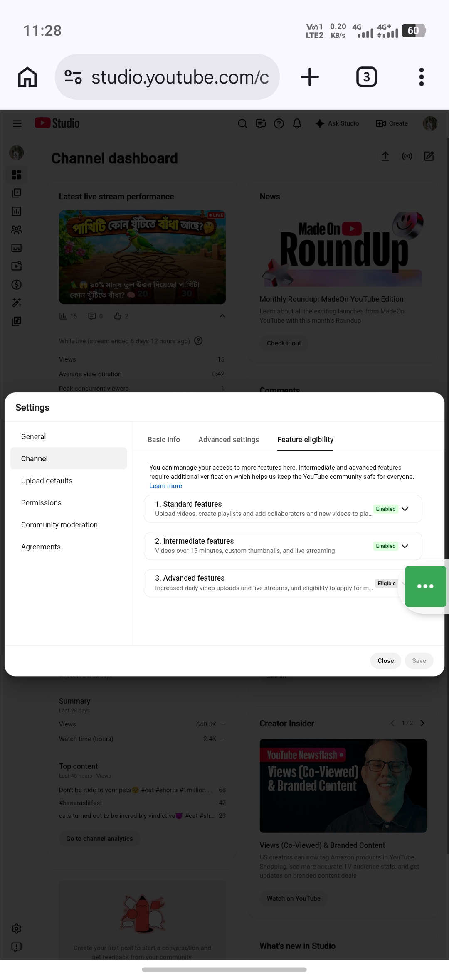The image size is (449, 980).
Task: Click the Enabled badge for Intermediate features
Action: pos(386,546)
